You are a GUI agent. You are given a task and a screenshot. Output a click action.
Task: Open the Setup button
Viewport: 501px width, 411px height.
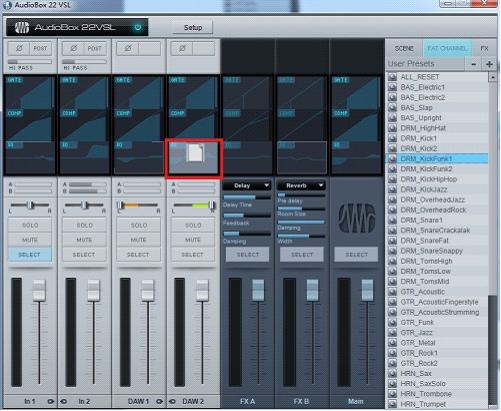(x=193, y=28)
